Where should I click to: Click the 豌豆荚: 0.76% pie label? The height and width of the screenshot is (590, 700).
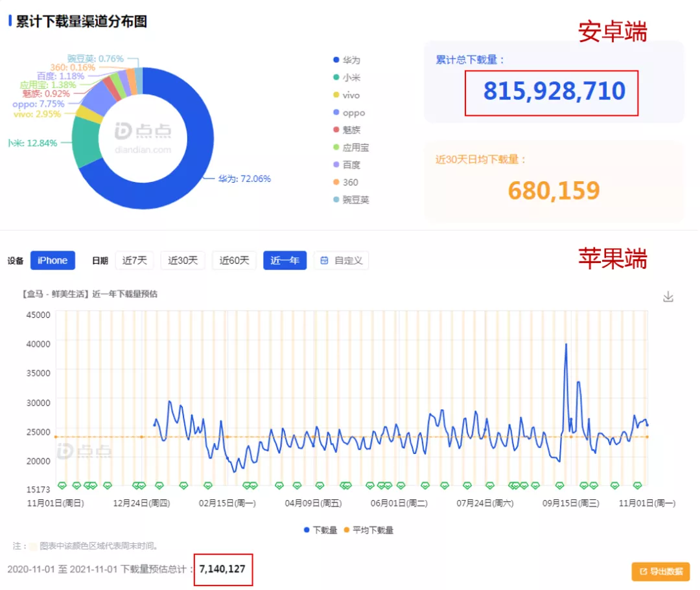tap(95, 58)
